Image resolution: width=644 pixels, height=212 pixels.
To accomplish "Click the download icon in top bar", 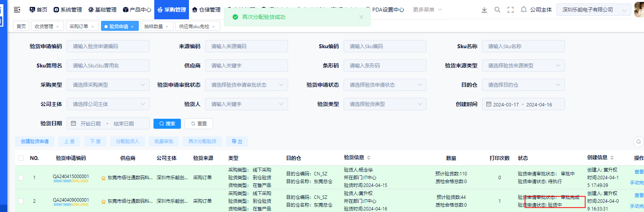I will [x=484, y=10].
